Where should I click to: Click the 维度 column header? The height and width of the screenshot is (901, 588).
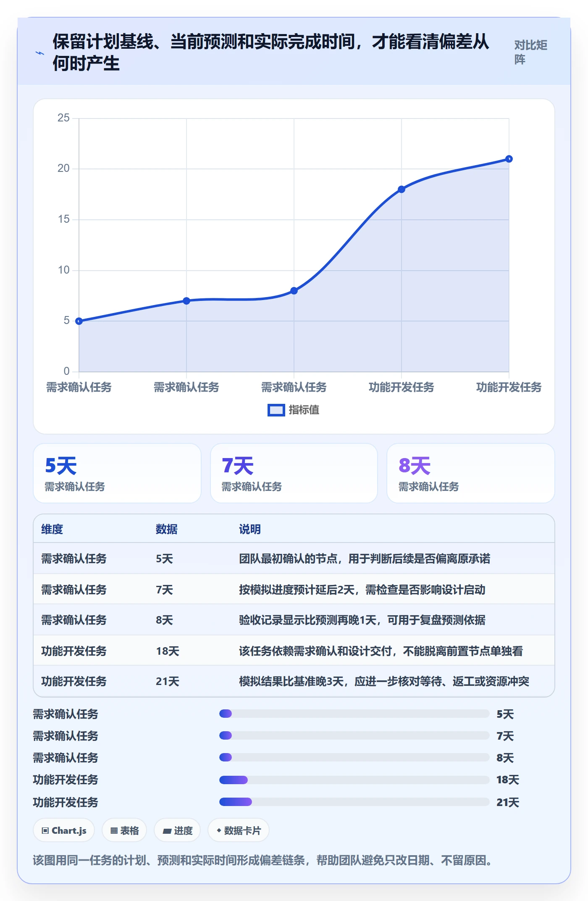point(52,529)
